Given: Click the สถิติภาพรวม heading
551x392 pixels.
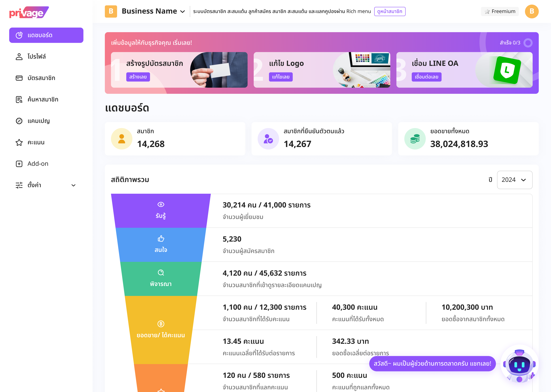Looking at the screenshot, I should click(x=130, y=180).
